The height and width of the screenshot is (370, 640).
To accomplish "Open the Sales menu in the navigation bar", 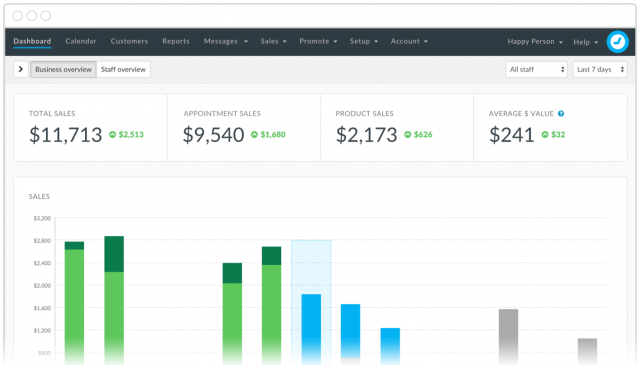I will pyautogui.click(x=273, y=41).
